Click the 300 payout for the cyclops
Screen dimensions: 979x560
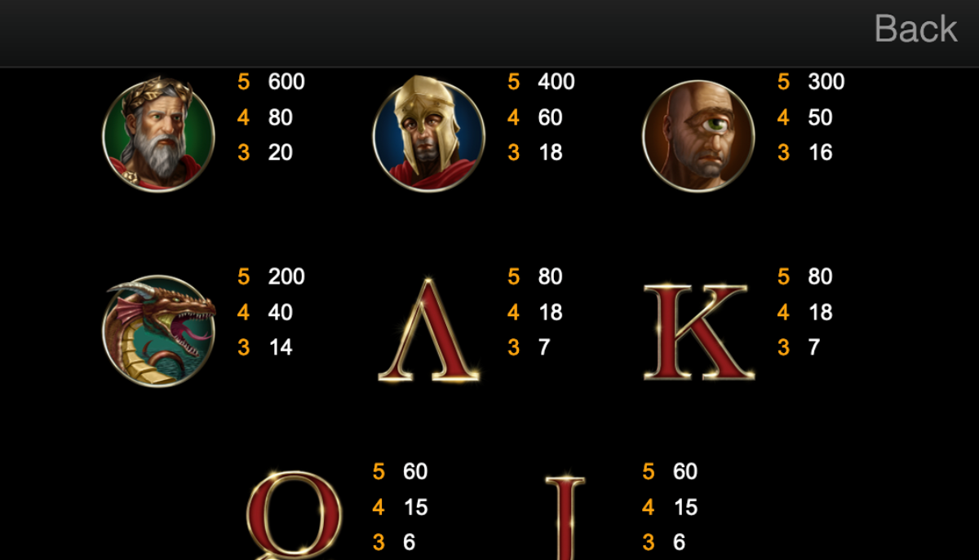(826, 82)
